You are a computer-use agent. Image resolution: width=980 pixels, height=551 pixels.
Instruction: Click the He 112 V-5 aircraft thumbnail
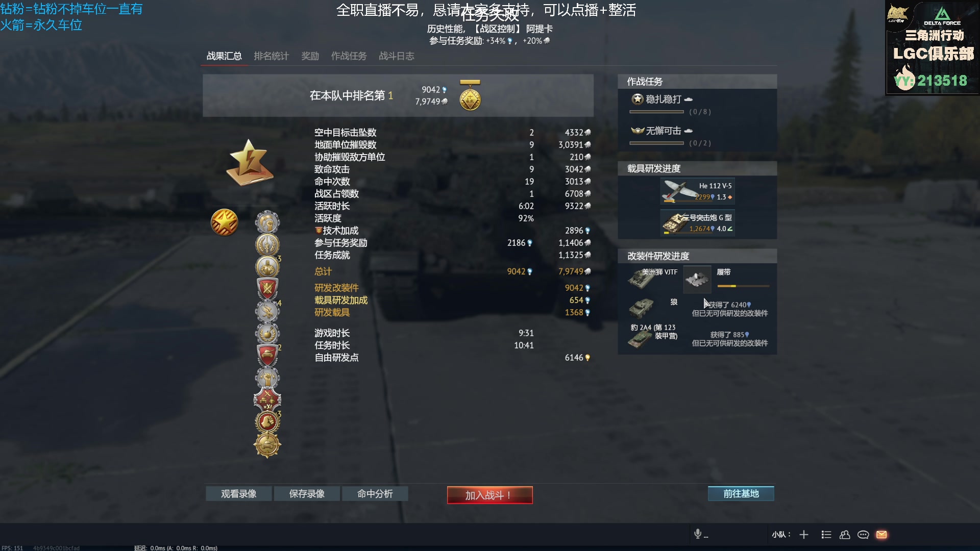(x=678, y=191)
